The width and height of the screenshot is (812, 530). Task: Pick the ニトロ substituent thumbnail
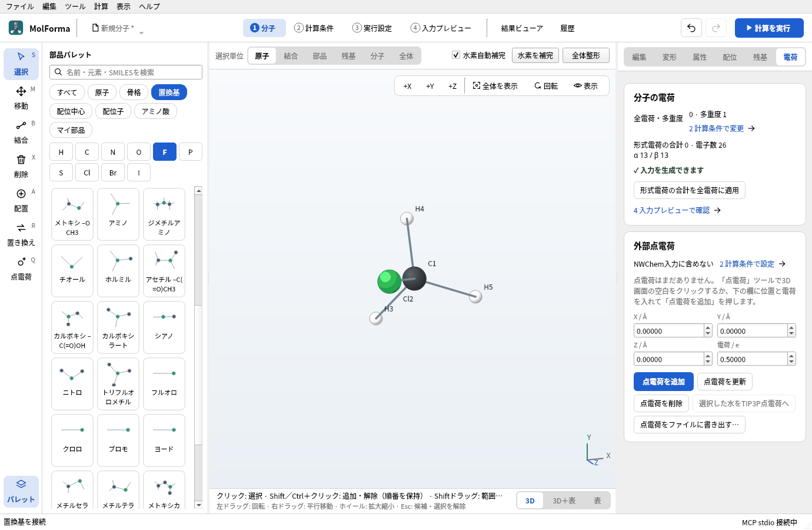click(x=72, y=383)
